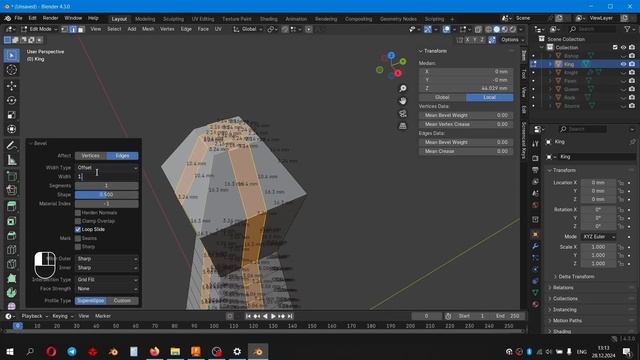The height and width of the screenshot is (360, 640).
Task: Disable King object render camera icon
Action: click(632, 64)
